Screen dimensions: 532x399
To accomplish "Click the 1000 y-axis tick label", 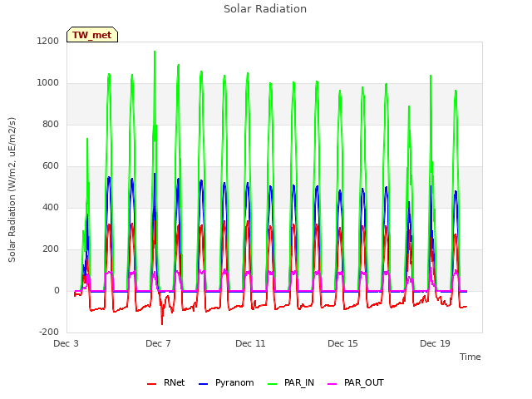I will tap(48, 83).
